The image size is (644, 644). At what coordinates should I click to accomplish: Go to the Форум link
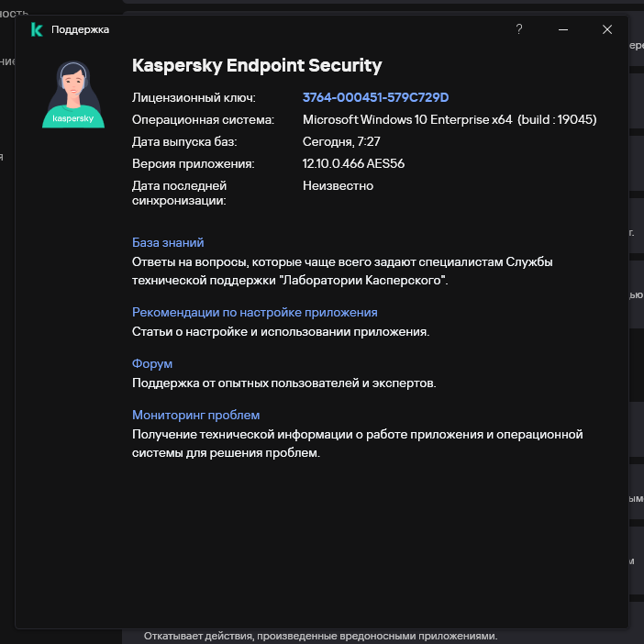[x=152, y=363]
